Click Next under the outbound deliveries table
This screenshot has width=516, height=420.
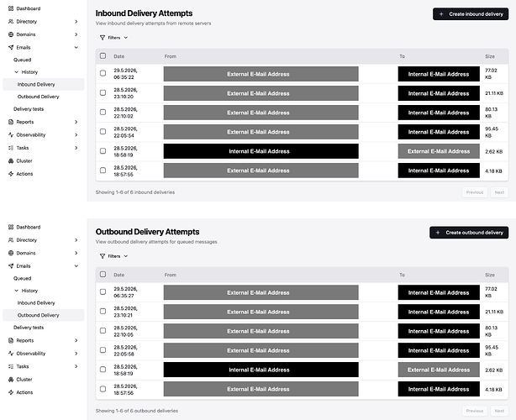[x=499, y=411]
